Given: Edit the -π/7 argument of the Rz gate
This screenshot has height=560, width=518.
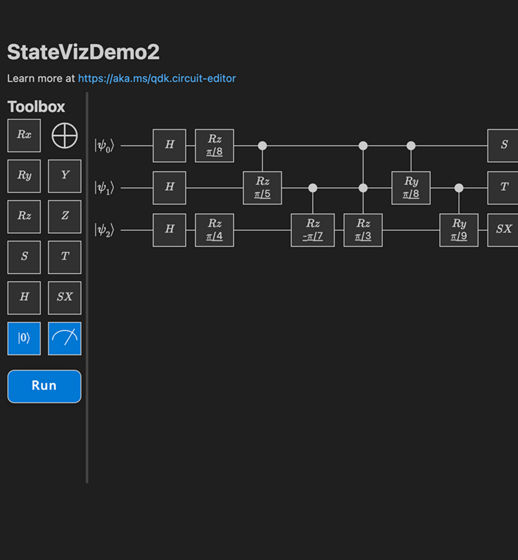Looking at the screenshot, I should (313, 236).
